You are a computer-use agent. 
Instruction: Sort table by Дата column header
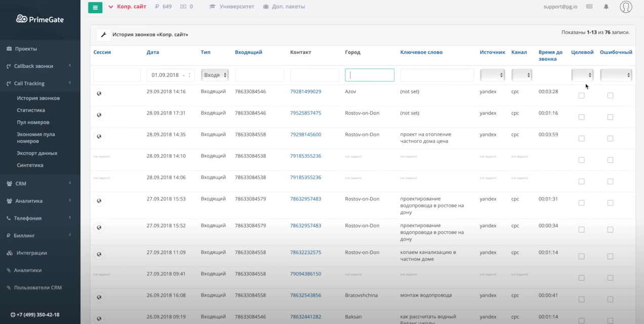tap(153, 52)
